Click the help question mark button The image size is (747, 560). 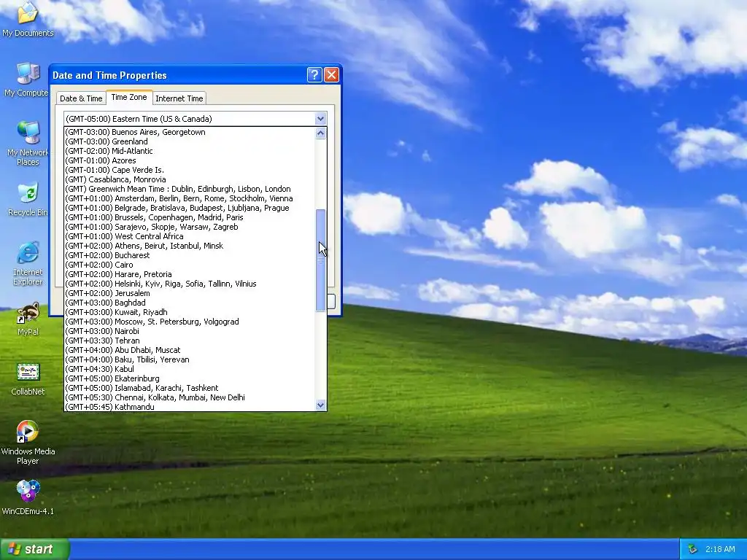(314, 75)
